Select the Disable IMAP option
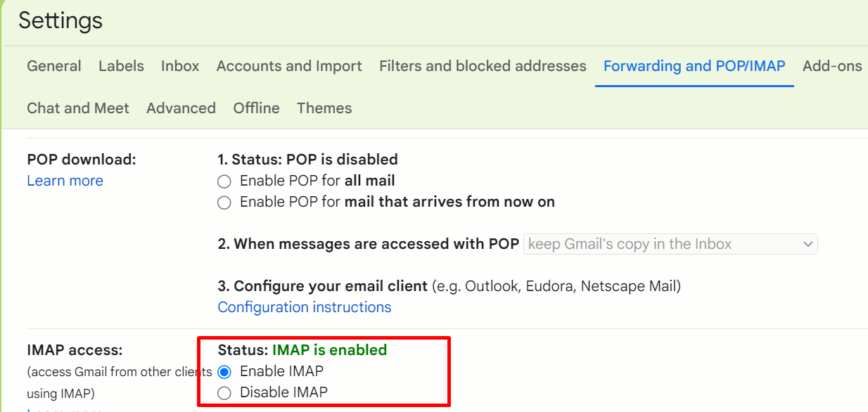Viewport: 868px width, 412px height. [x=224, y=392]
